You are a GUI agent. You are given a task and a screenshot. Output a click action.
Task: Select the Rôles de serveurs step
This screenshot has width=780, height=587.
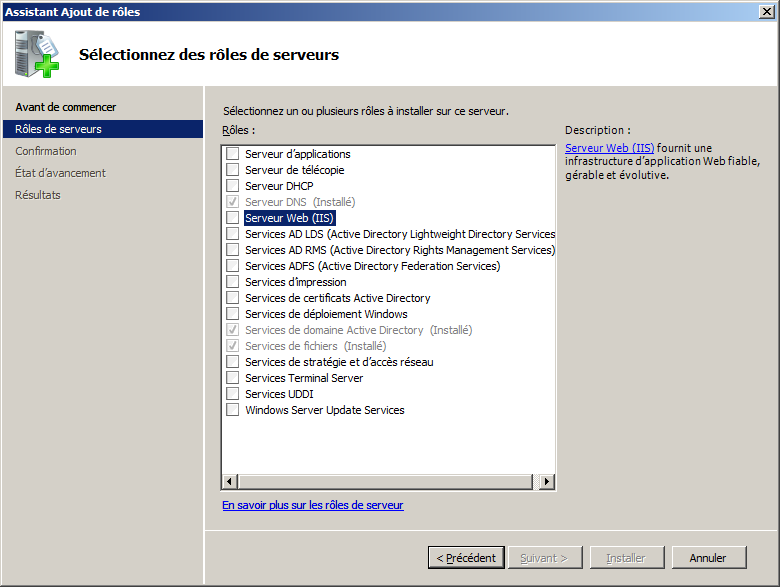[x=58, y=129]
